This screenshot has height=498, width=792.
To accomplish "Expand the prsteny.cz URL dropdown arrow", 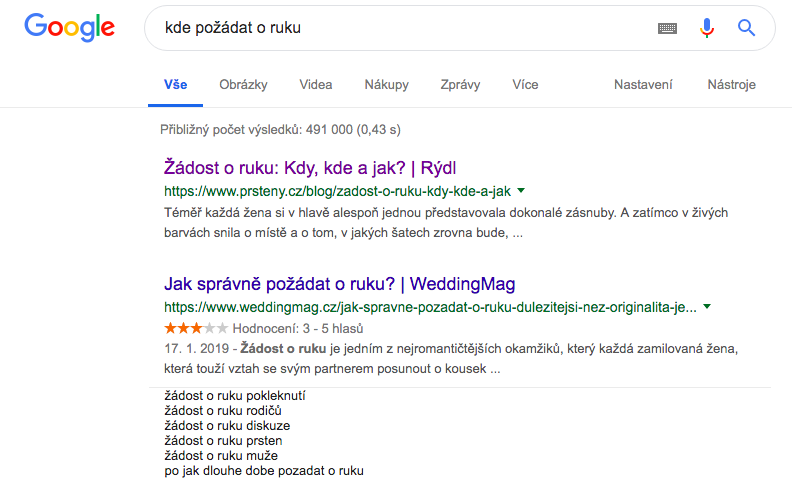I will tap(521, 191).
